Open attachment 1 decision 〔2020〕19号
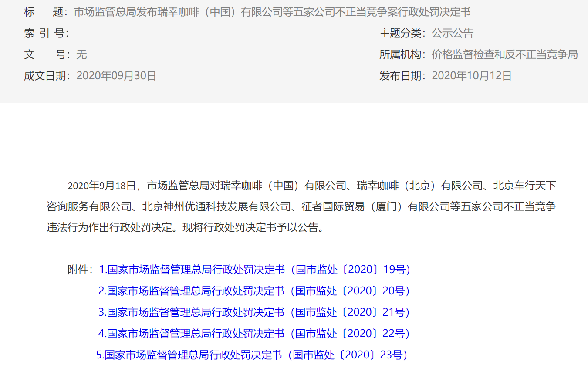 tap(255, 270)
